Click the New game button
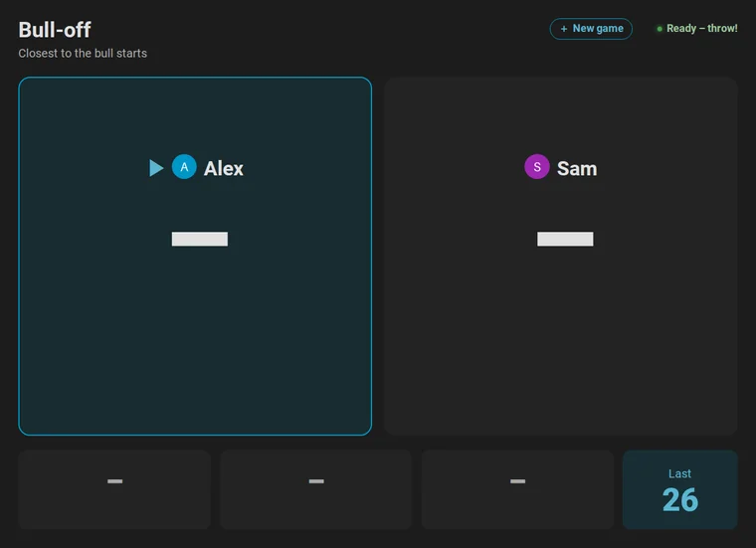Image resolution: width=756 pixels, height=548 pixels. [x=591, y=29]
